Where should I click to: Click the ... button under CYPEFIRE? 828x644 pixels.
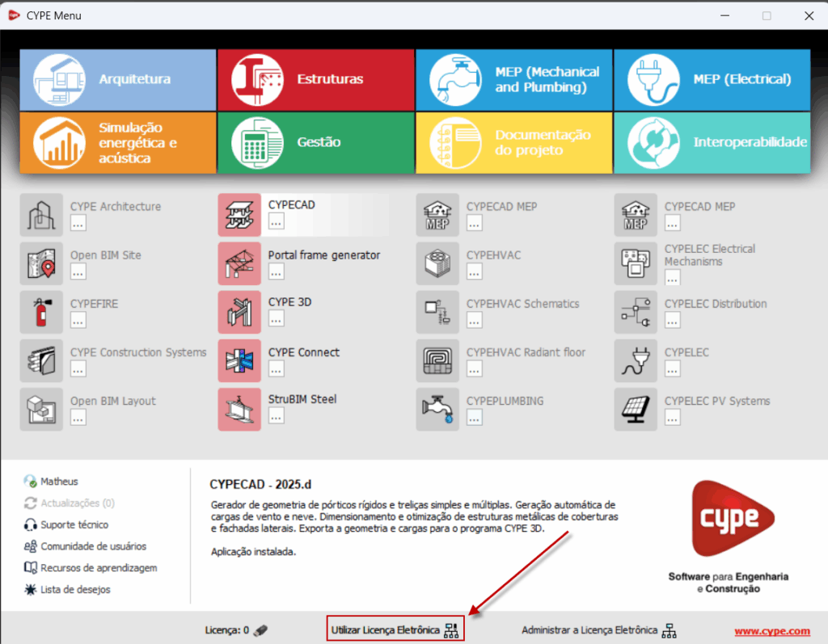pyautogui.click(x=78, y=321)
